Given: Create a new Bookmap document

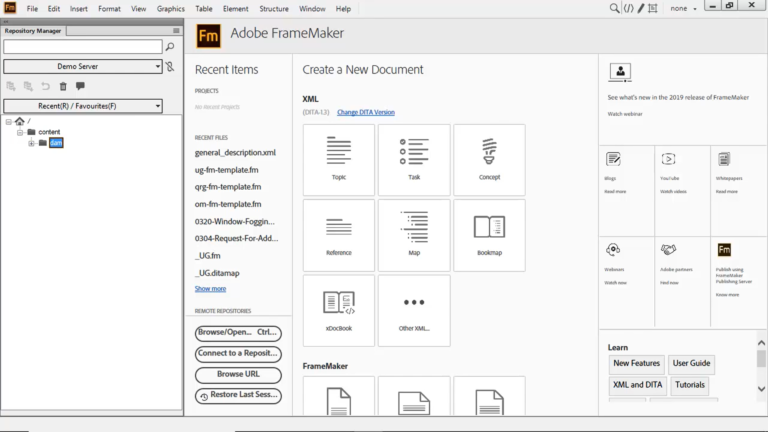Looking at the screenshot, I should tap(489, 235).
